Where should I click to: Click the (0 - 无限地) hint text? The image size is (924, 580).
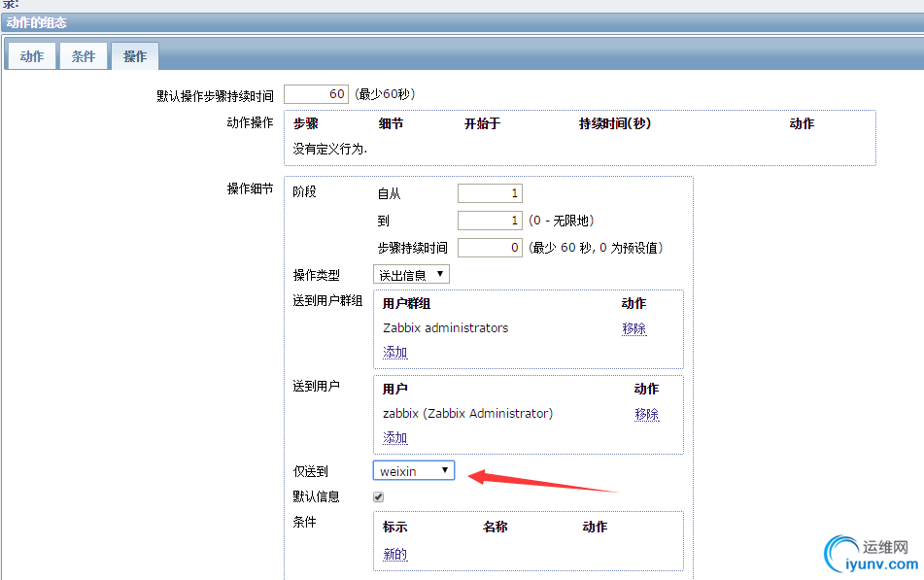point(561,221)
